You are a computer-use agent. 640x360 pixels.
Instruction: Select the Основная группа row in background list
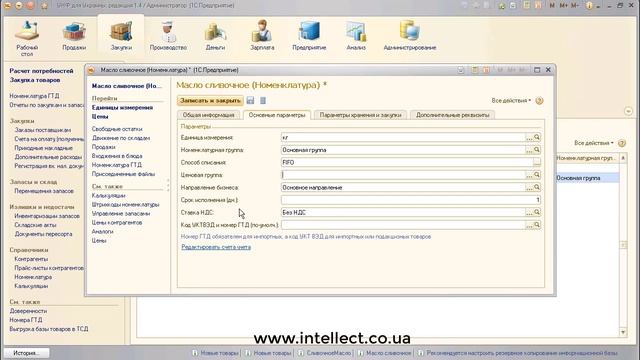tap(587, 178)
